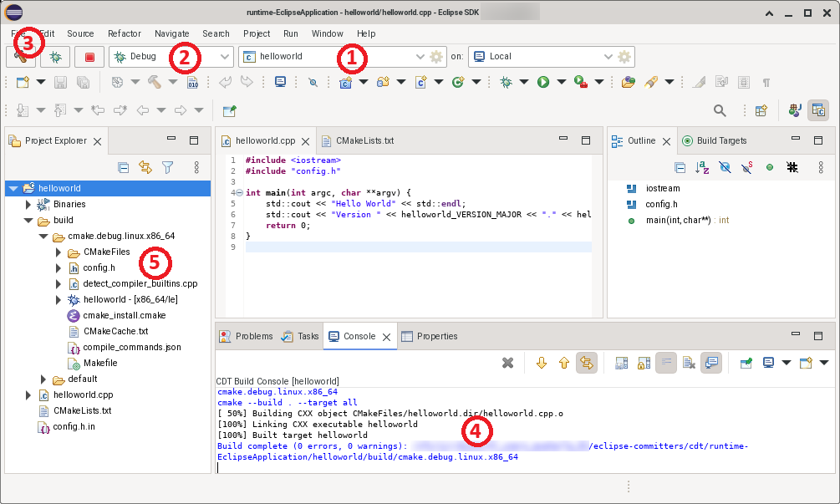Stop the running launch with red square
The height and width of the screenshot is (504, 840).
click(x=89, y=57)
